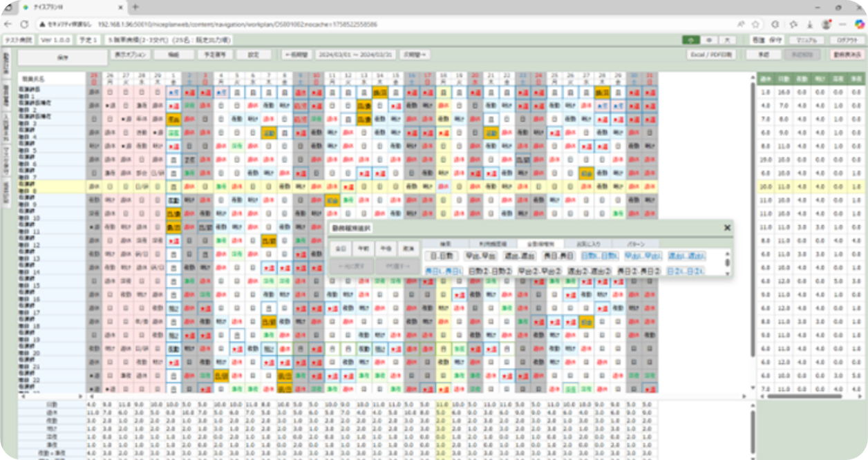Go to the previous period with ←前期間
This screenshot has height=460, width=868.
tap(296, 54)
